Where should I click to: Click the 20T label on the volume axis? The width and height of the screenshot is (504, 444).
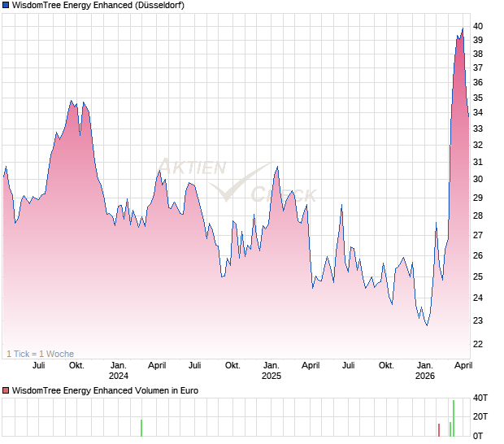(480, 417)
